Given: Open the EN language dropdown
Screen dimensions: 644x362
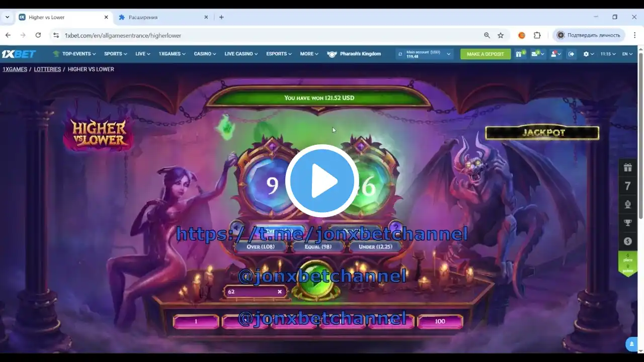Looking at the screenshot, I should click(627, 54).
